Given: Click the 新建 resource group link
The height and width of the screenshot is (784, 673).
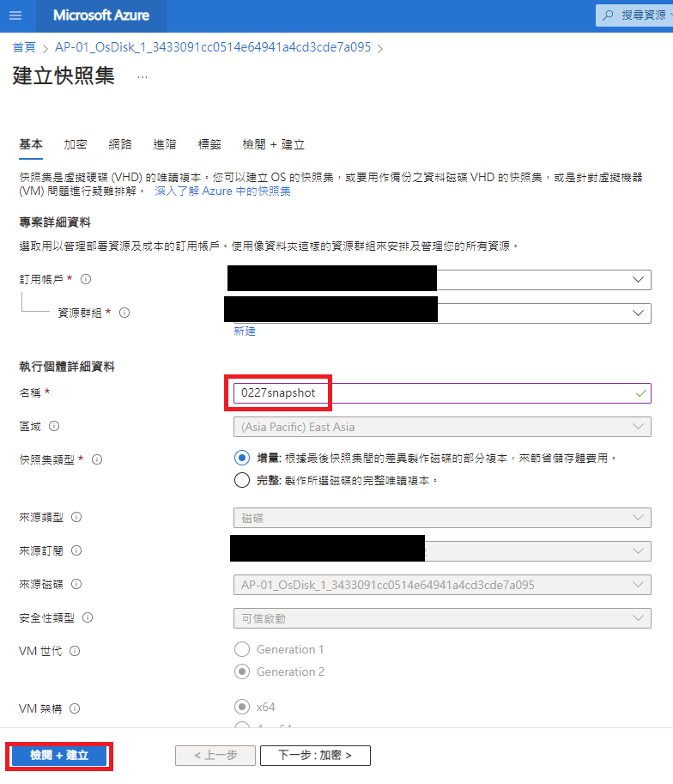Looking at the screenshot, I should point(245,331).
